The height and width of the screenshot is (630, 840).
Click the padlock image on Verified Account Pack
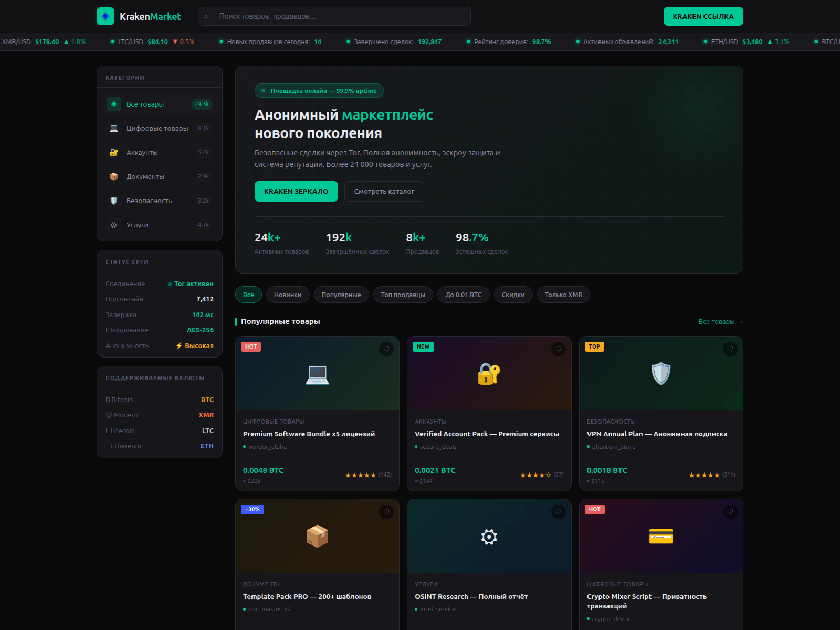coord(489,374)
